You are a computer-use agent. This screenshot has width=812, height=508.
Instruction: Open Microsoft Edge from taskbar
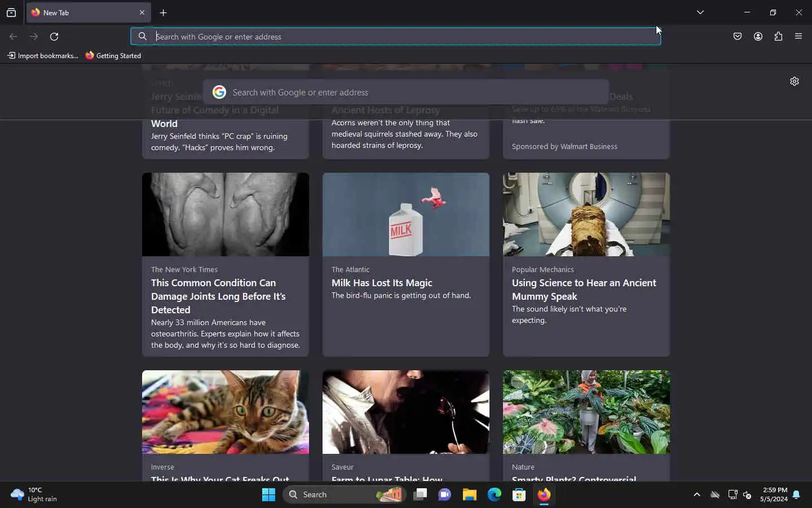[495, 494]
